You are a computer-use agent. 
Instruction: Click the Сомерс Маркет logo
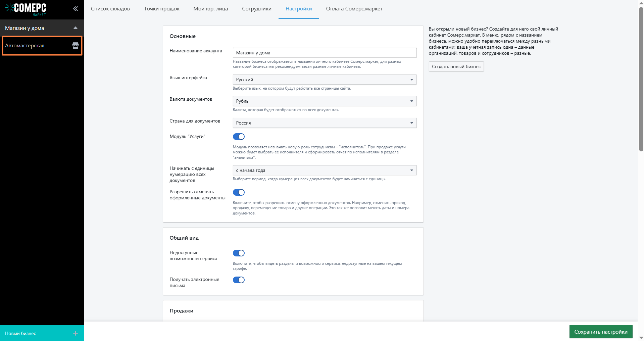coord(26,9)
